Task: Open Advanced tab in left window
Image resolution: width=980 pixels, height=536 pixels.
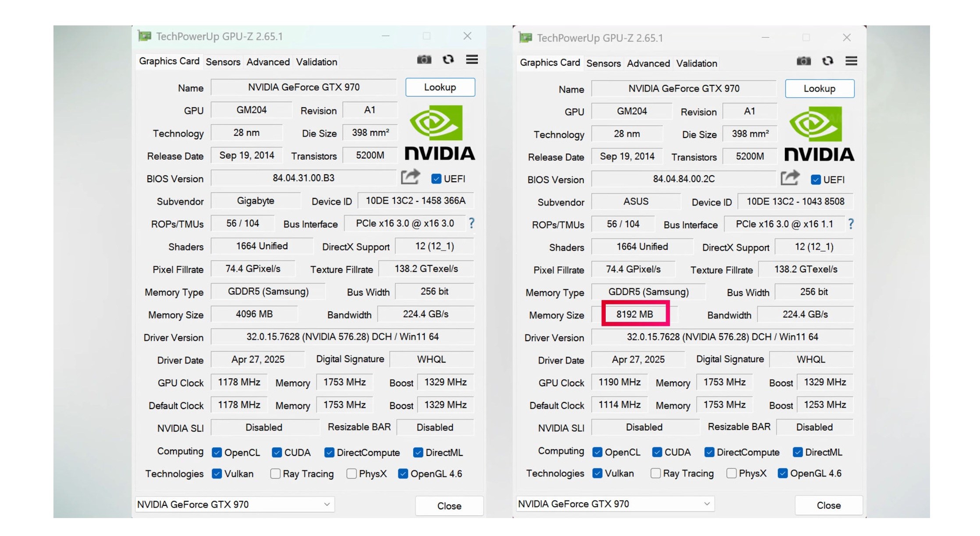Action: (x=268, y=62)
